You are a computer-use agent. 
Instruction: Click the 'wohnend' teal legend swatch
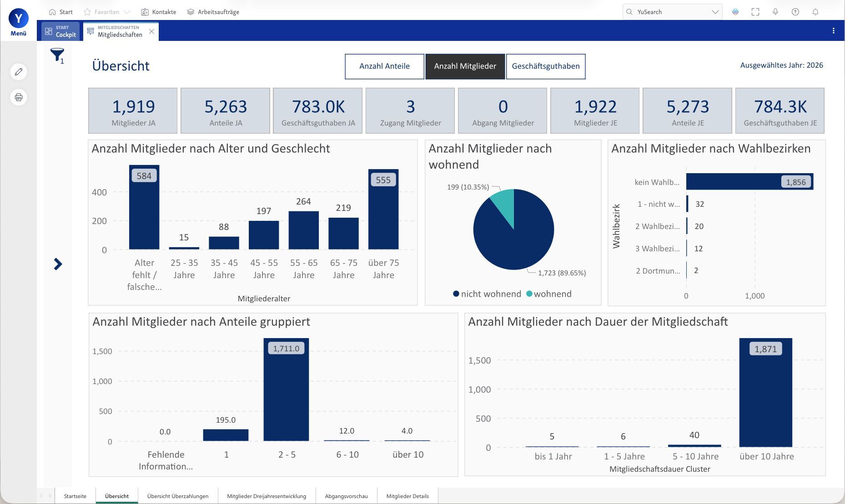click(529, 294)
